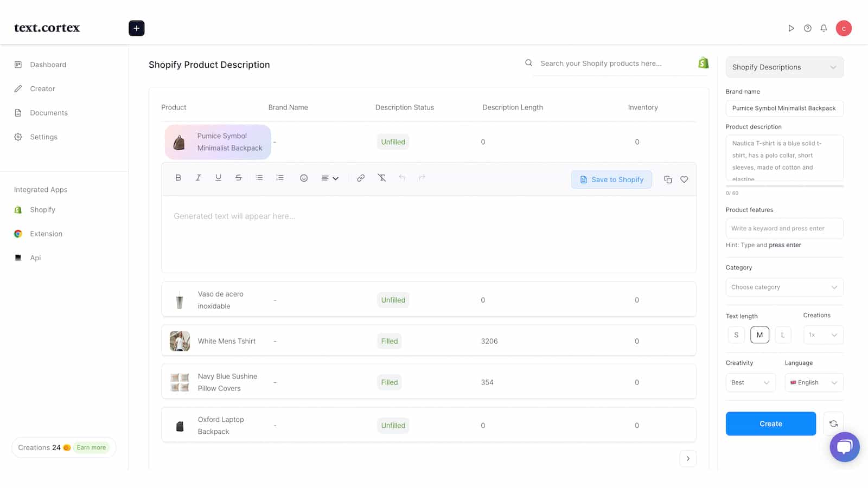Select Large text length
The image size is (868, 488).
click(x=783, y=335)
